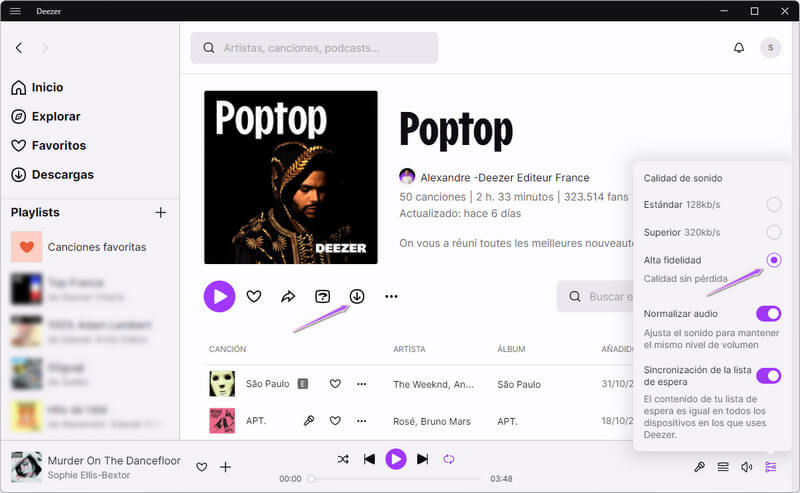Go back with the left arrow
This screenshot has height=493, width=800.
point(19,48)
